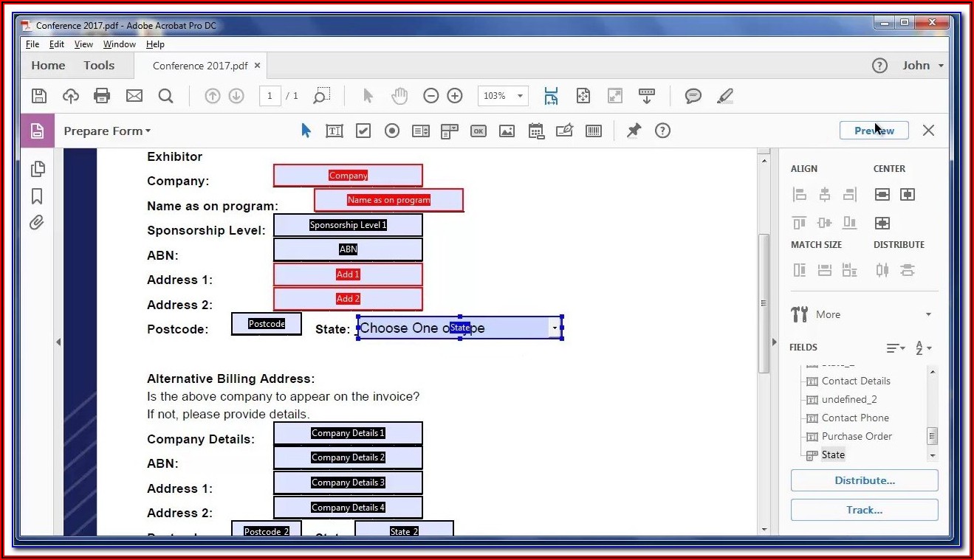The width and height of the screenshot is (974, 560).
Task: Select the Add Text Field tool
Action: click(x=335, y=131)
